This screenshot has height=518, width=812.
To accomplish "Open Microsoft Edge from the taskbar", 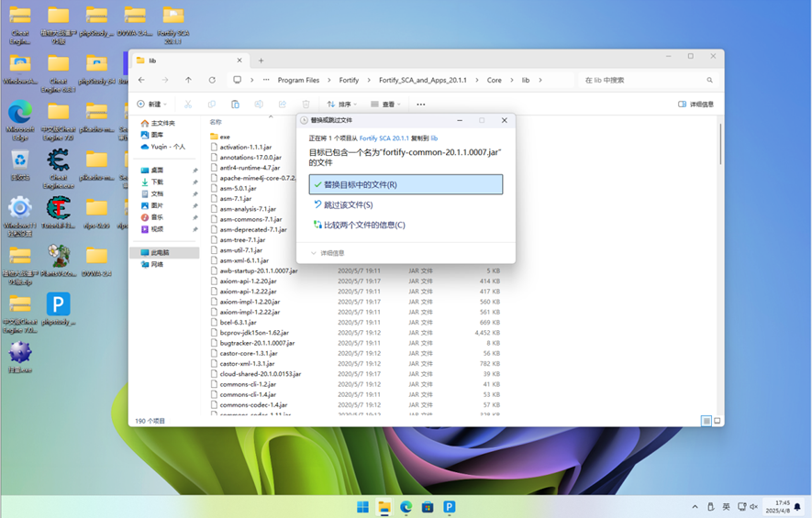I will 406,507.
